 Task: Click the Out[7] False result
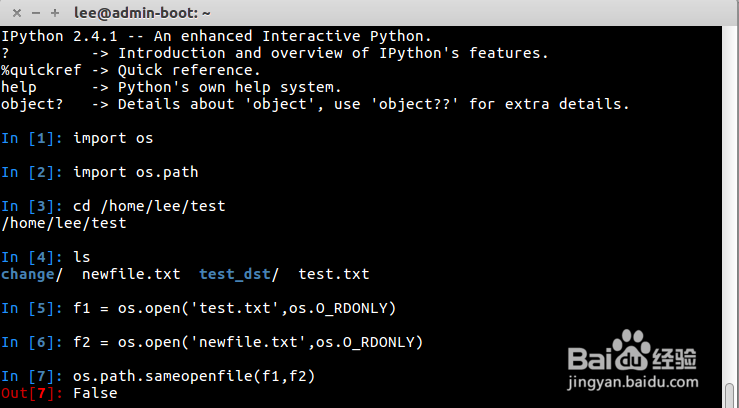(95, 393)
